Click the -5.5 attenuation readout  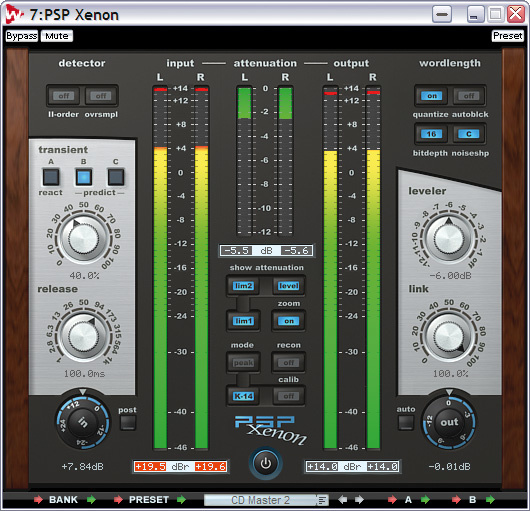point(236,250)
